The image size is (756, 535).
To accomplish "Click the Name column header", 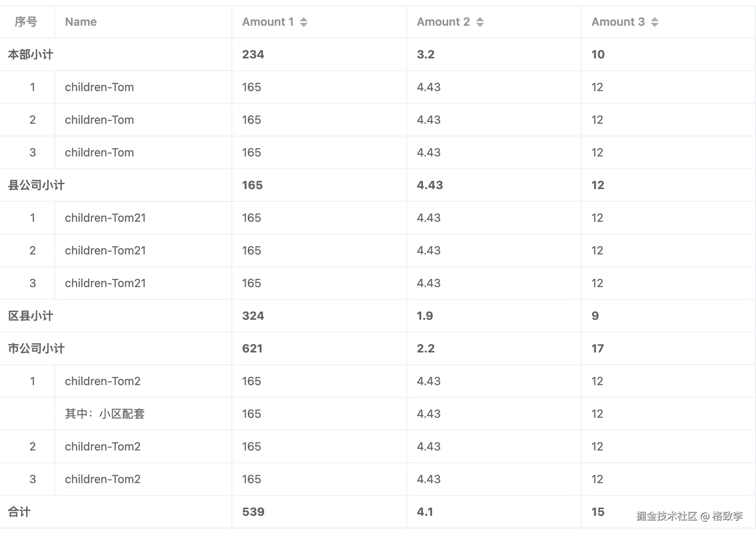I will pos(81,22).
